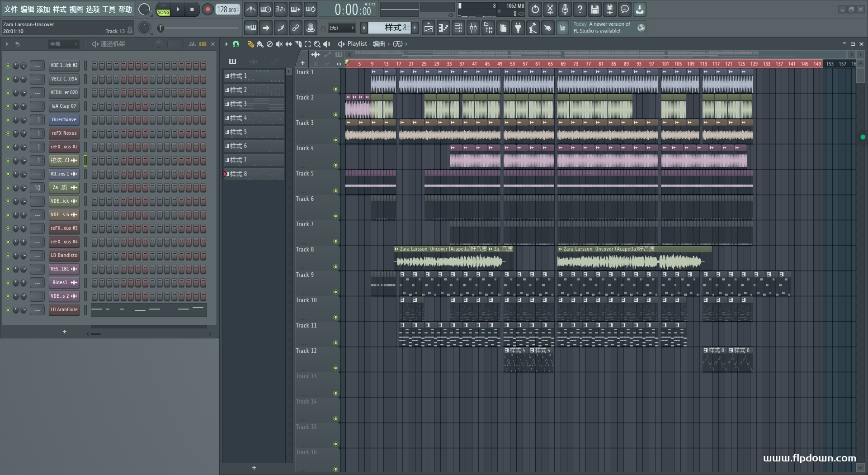
Task: Open the 全部 channel filter dropdown
Action: (x=63, y=44)
